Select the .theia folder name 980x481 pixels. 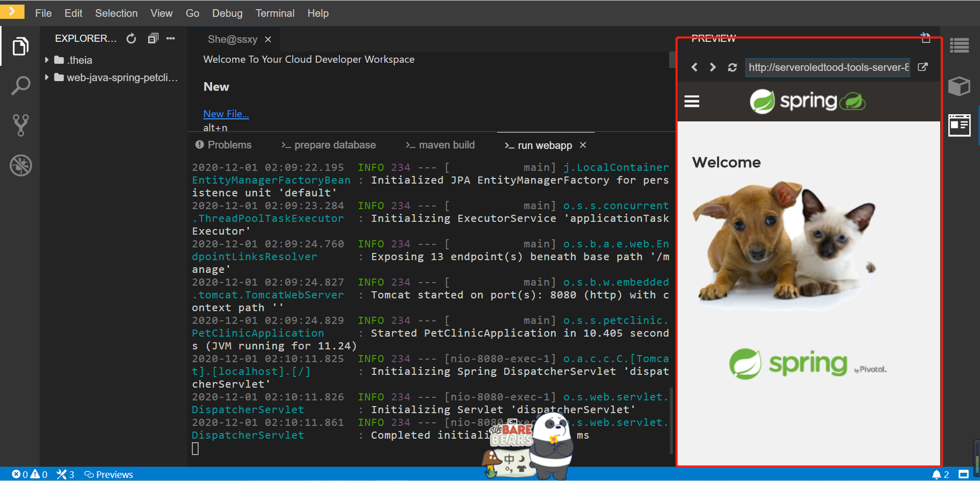[x=80, y=60]
